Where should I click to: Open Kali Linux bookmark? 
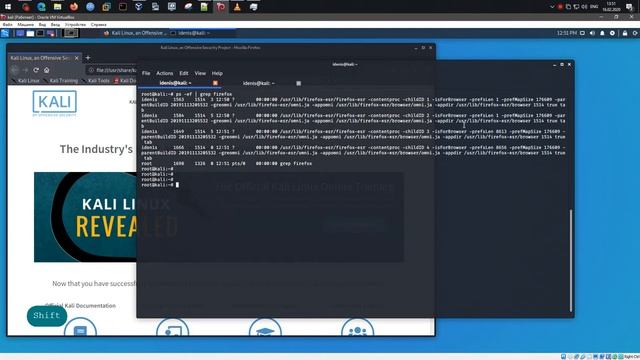coord(26,81)
